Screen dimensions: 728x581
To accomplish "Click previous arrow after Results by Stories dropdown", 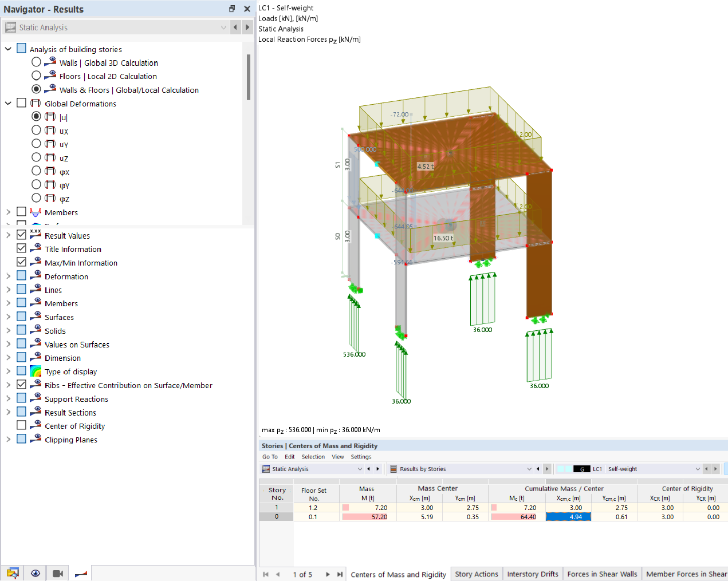I will (x=538, y=469).
